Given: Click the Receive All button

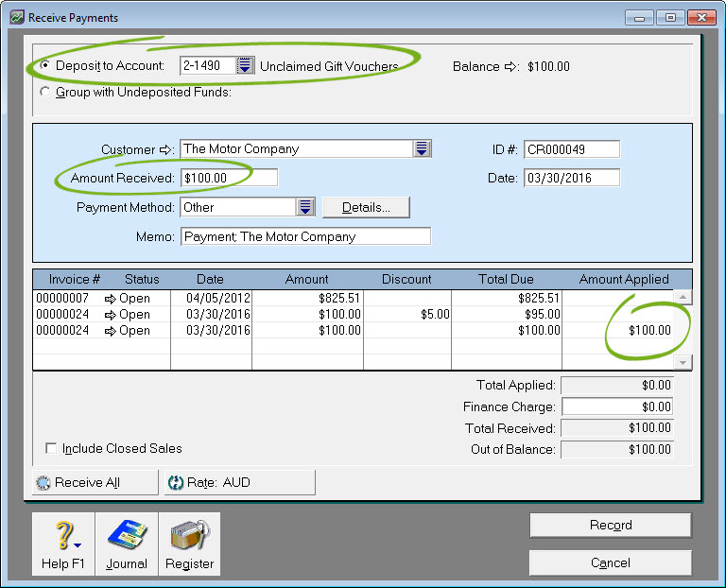Looking at the screenshot, I should point(95,482).
